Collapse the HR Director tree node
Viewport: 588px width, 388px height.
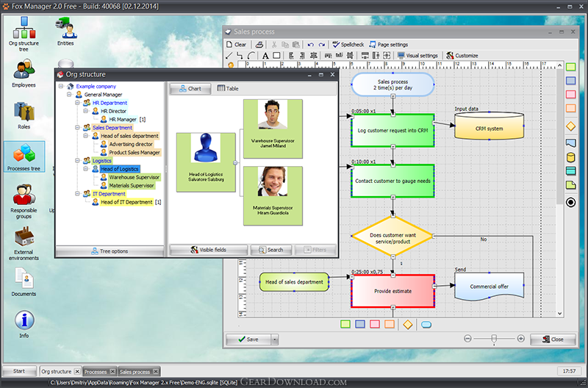(x=85, y=111)
